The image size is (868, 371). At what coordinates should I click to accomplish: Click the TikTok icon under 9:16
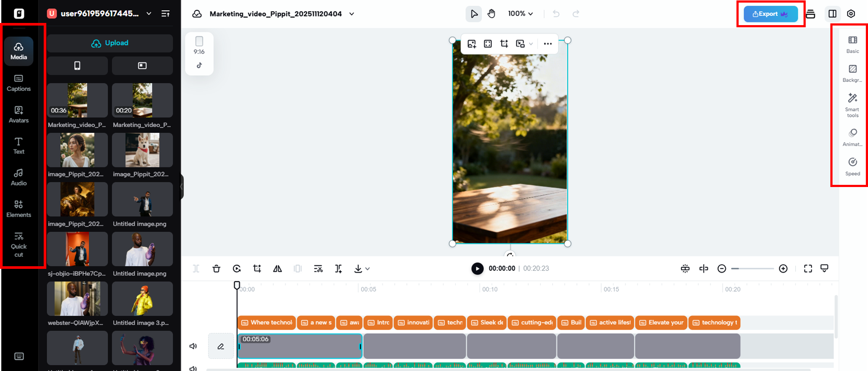[199, 65]
